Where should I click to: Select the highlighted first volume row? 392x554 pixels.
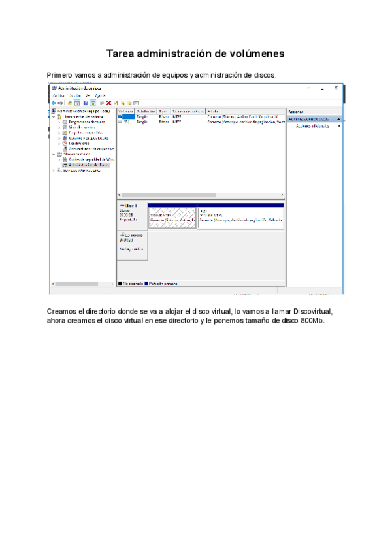tap(201, 116)
